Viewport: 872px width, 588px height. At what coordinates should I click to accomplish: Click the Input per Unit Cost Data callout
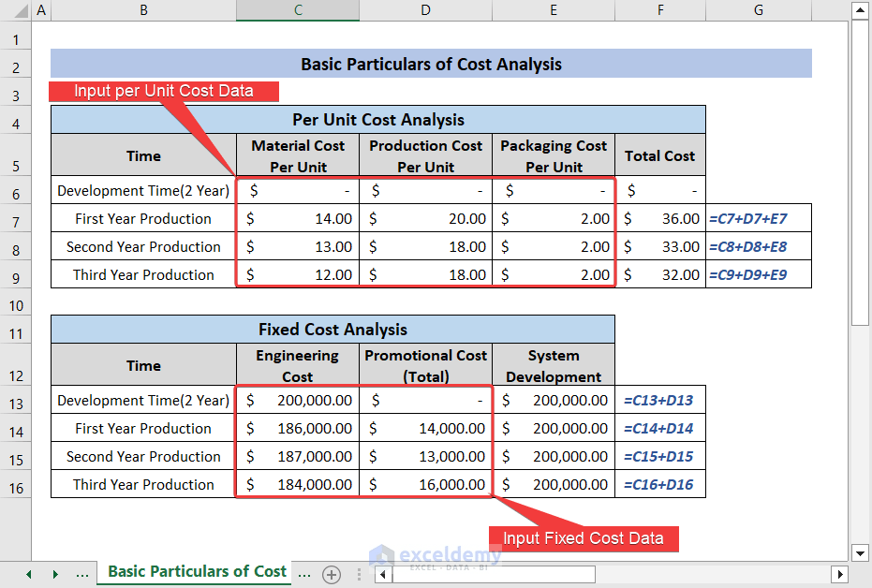pyautogui.click(x=165, y=91)
